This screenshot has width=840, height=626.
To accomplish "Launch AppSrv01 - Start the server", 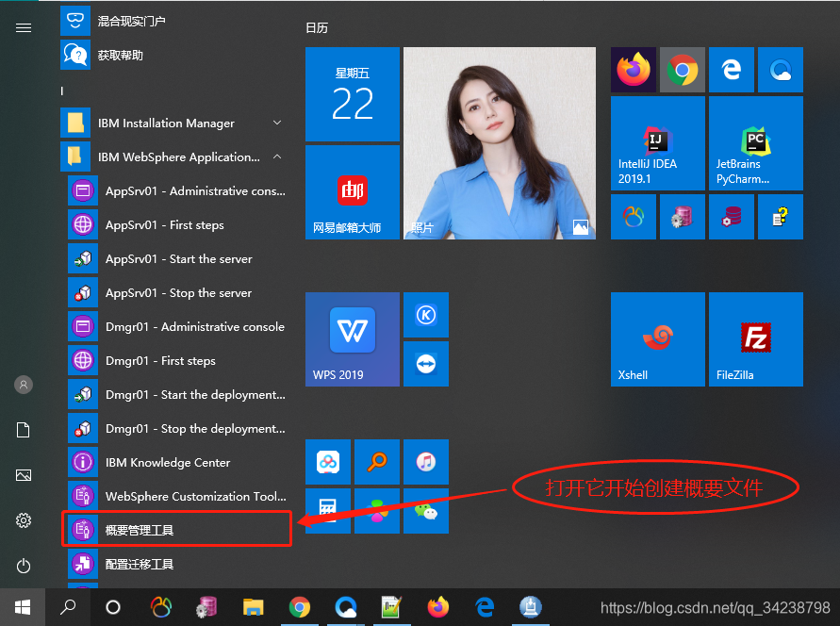I will (178, 258).
